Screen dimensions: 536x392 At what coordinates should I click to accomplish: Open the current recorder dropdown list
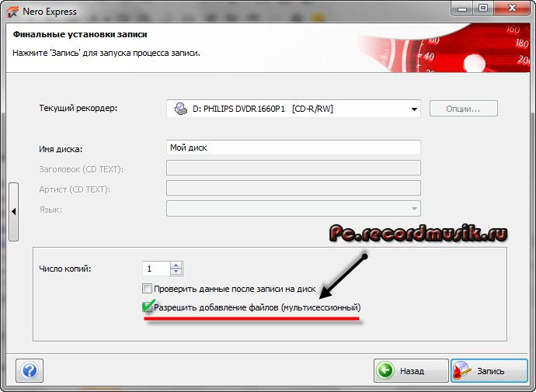click(x=294, y=109)
